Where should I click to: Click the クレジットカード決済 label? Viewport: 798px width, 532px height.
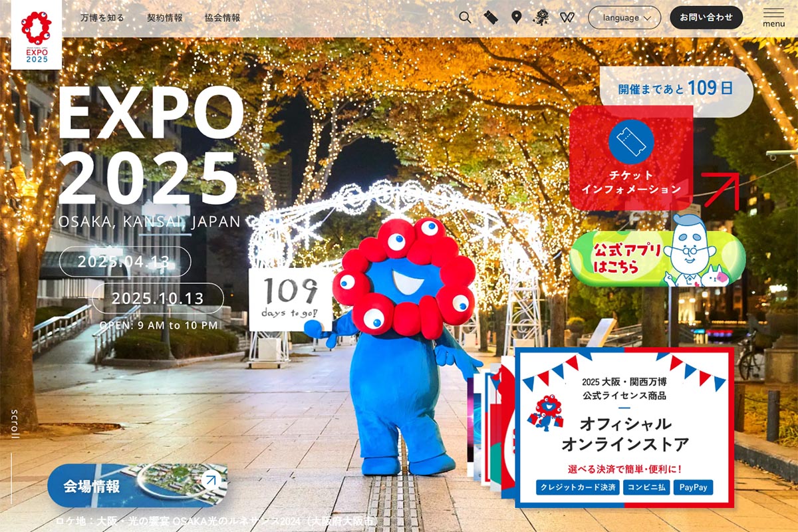point(577,487)
